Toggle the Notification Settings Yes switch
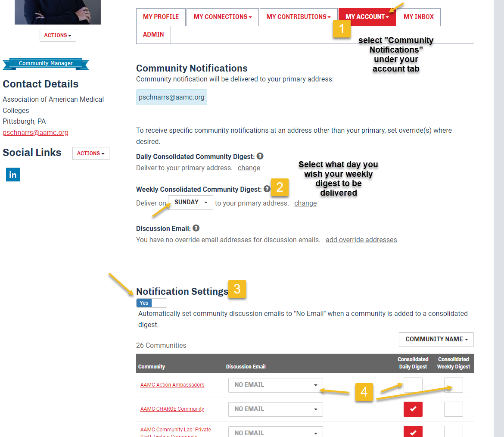The image size is (504, 437). (151, 303)
